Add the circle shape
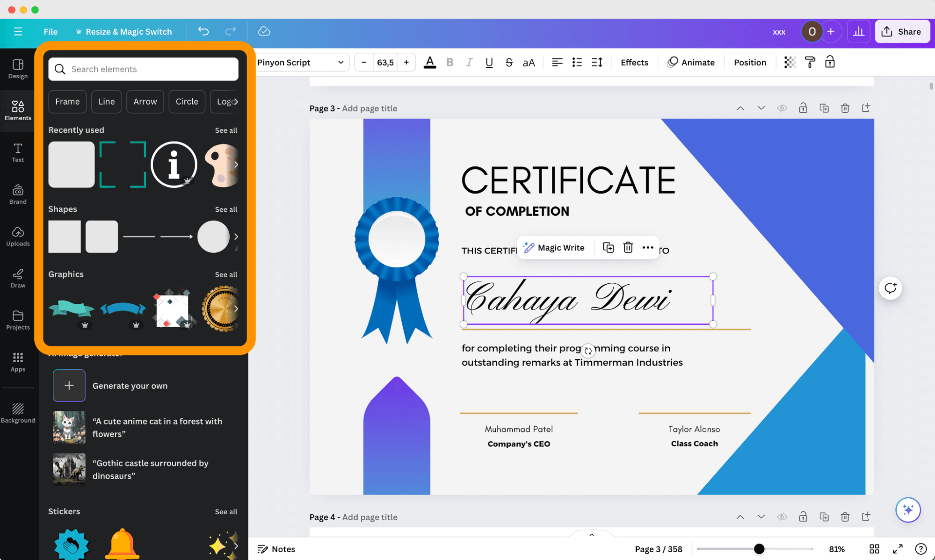 213,237
